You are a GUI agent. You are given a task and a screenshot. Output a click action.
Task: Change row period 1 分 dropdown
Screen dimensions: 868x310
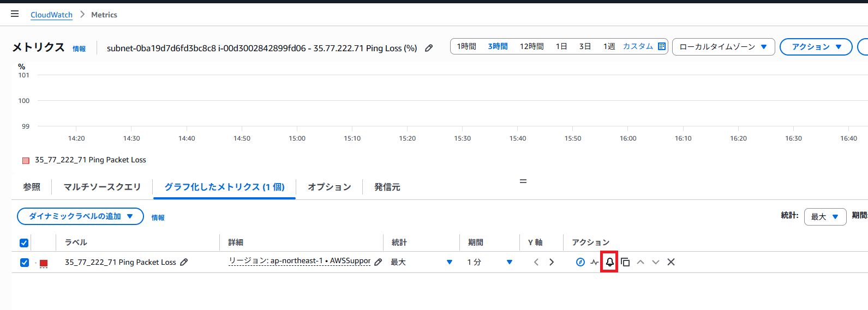(489, 262)
